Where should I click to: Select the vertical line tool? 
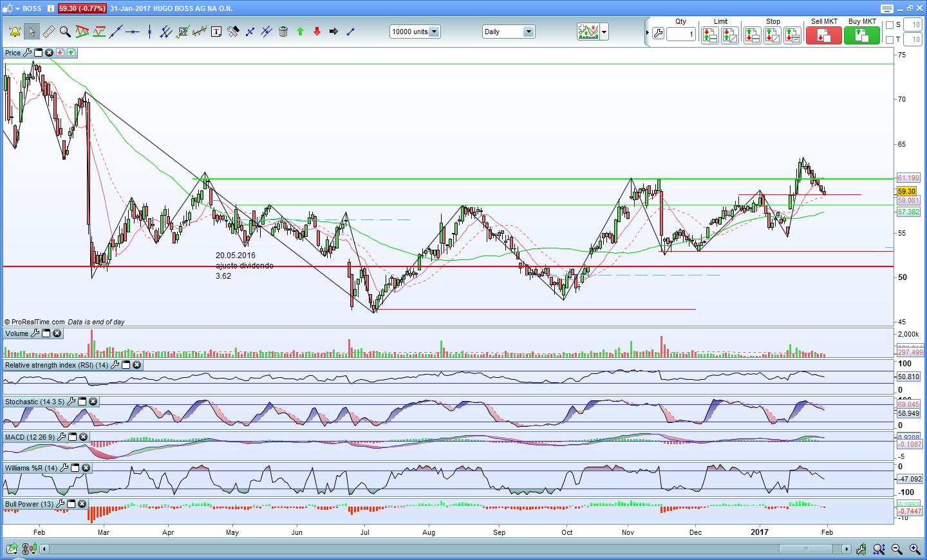click(149, 32)
